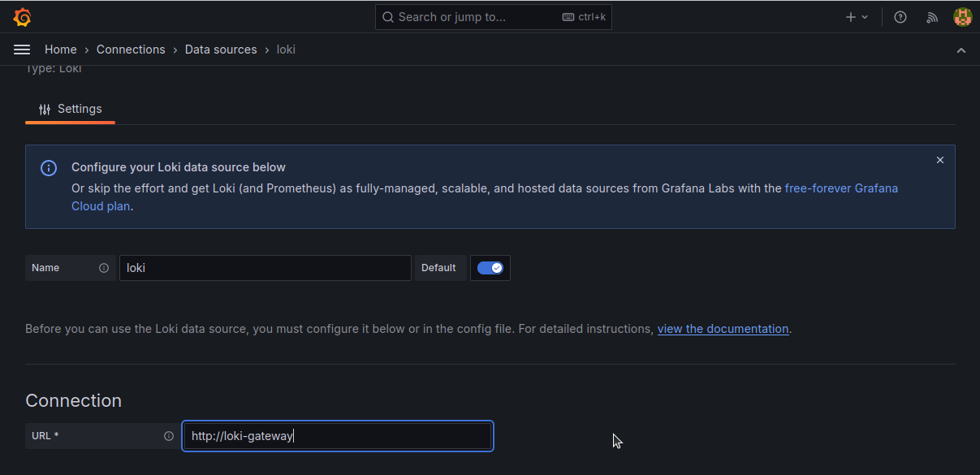Click the Search or jump to box

[493, 17]
